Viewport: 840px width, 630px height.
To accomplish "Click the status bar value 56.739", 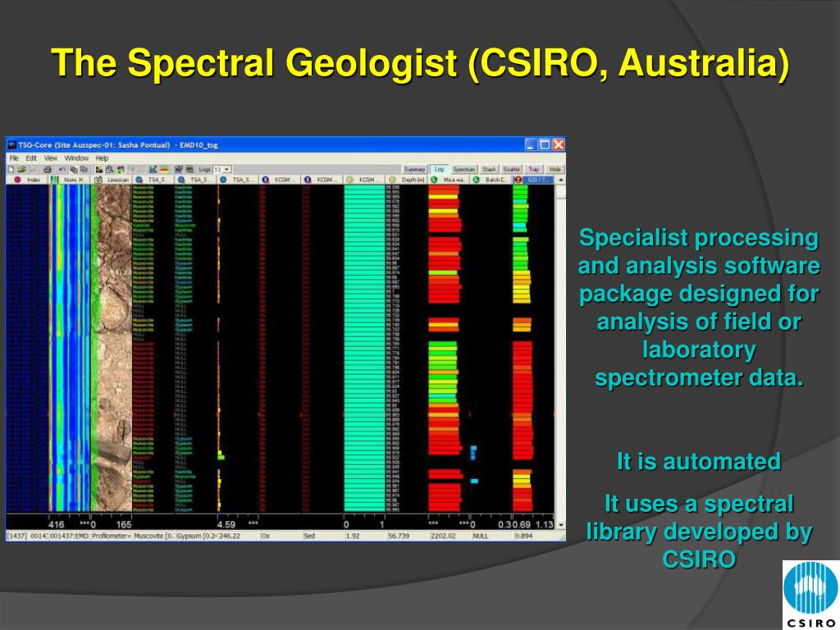I will (399, 536).
